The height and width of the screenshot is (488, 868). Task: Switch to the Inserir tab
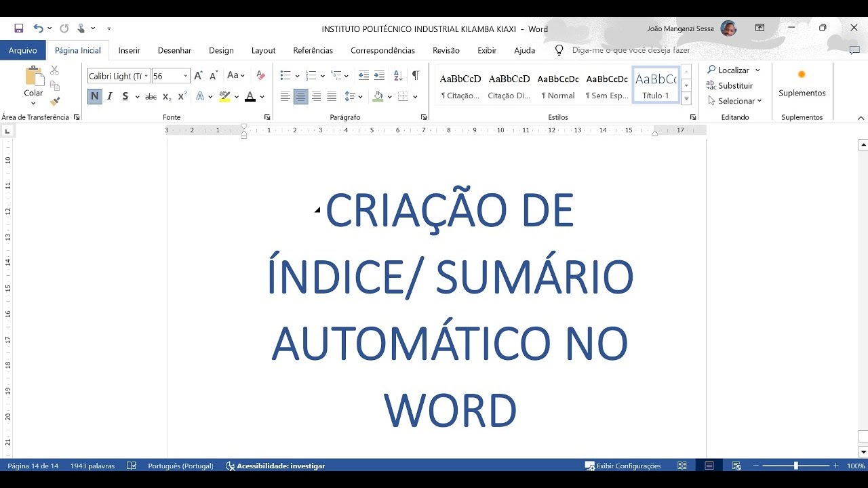pos(129,50)
